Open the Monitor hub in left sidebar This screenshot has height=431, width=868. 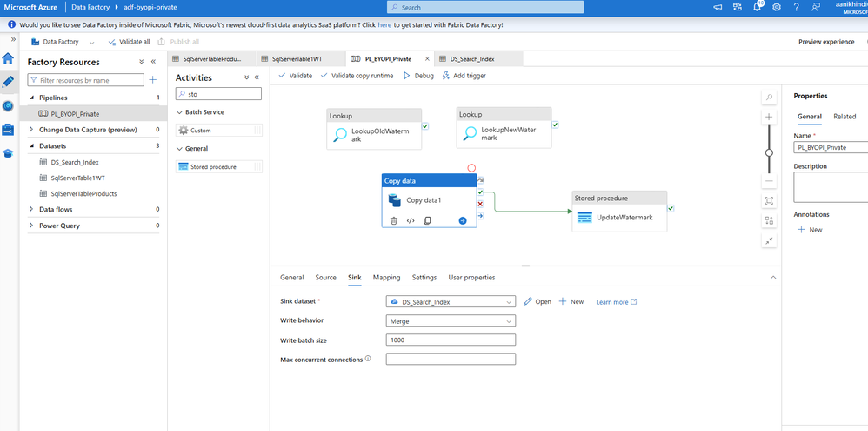click(8, 105)
